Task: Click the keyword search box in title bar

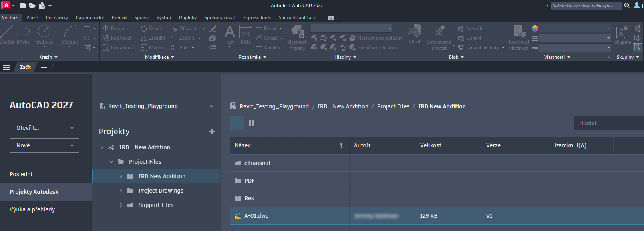Action: pyautogui.click(x=586, y=6)
